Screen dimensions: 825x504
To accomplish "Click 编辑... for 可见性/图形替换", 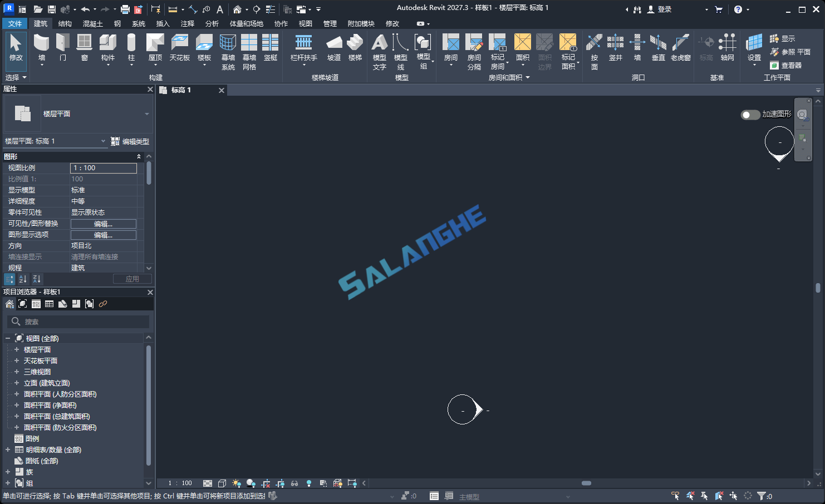I will 104,224.
